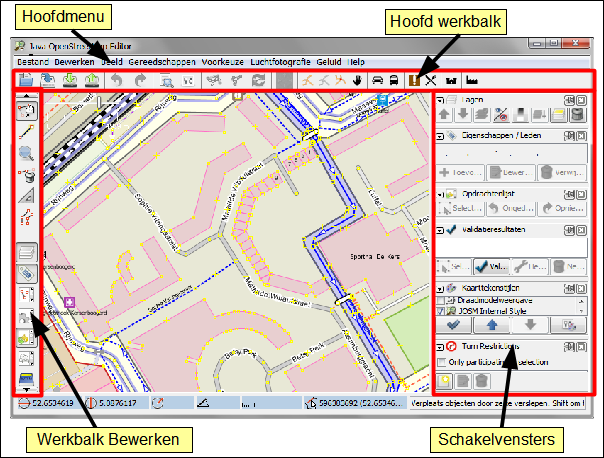Click the Sportha De Kers building label
This screenshot has height=458, width=604.
tap(375, 256)
